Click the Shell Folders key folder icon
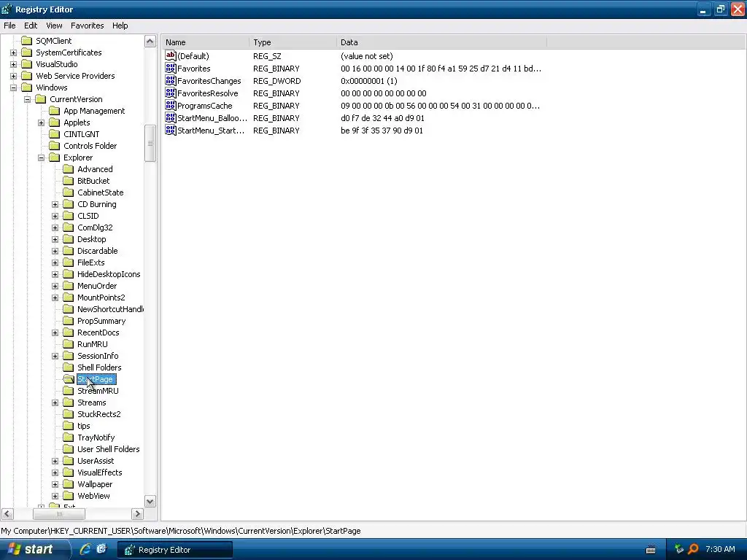This screenshot has width=747, height=560. click(69, 367)
